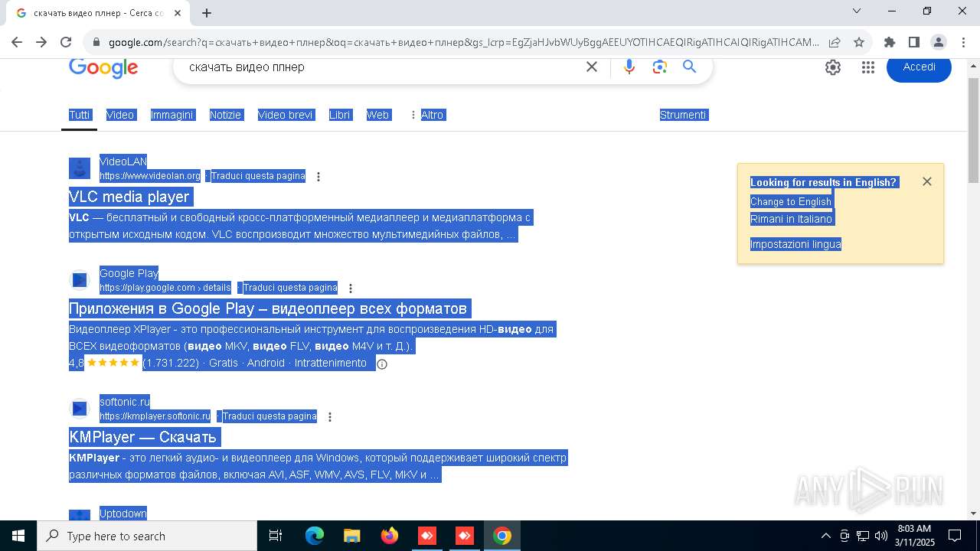980x551 pixels.
Task: Toggle the browser side panel
Action: pos(914,42)
